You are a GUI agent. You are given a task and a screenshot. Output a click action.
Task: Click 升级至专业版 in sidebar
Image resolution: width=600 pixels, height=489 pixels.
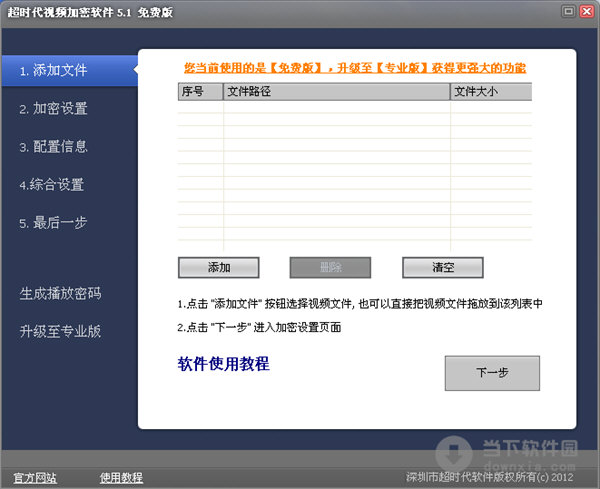point(60,331)
